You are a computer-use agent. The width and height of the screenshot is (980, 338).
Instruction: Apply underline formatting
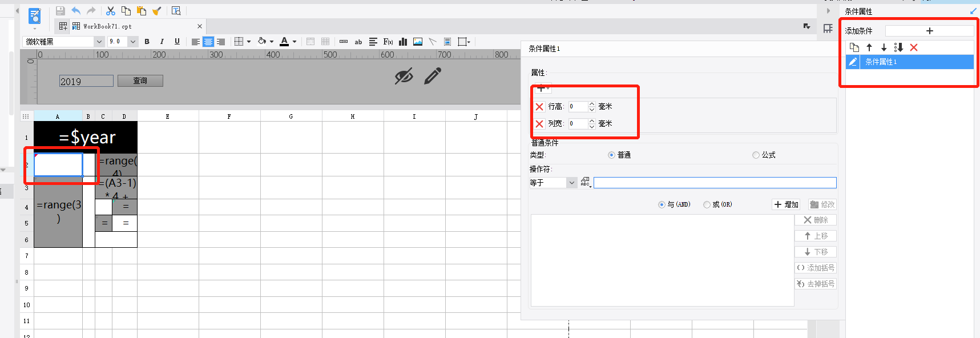click(177, 42)
